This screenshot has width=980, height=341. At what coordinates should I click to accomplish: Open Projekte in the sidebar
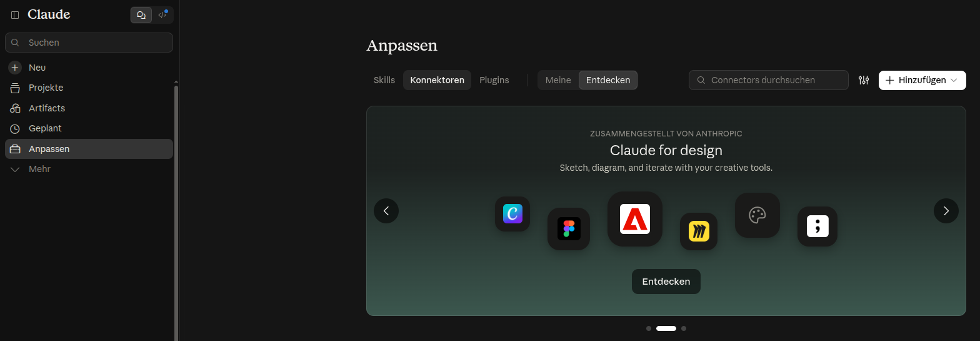pyautogui.click(x=89, y=88)
